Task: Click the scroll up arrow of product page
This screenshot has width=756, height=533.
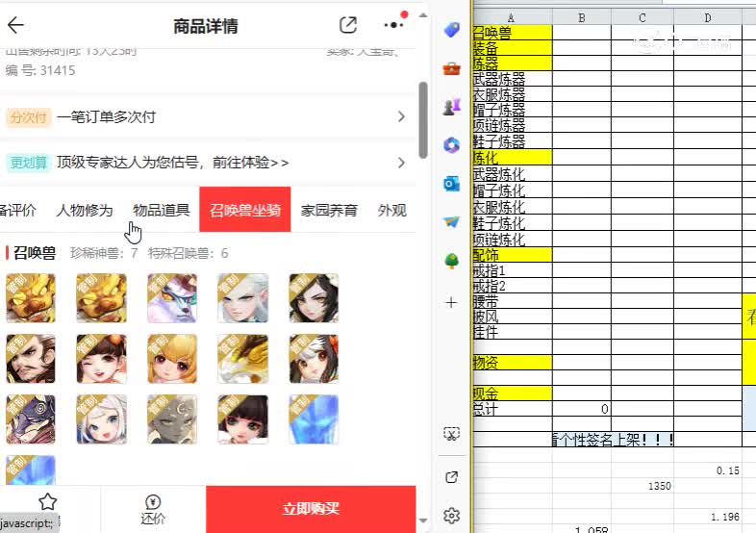Action: tap(423, 15)
